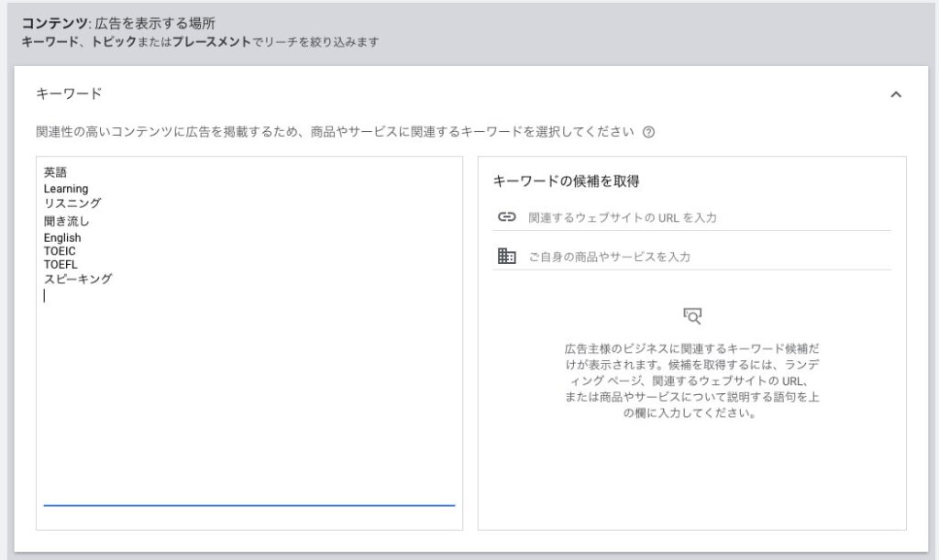Screen dimensions: 939x560
Task: Collapse the キーワード section with the chevron
Action: coord(896,94)
